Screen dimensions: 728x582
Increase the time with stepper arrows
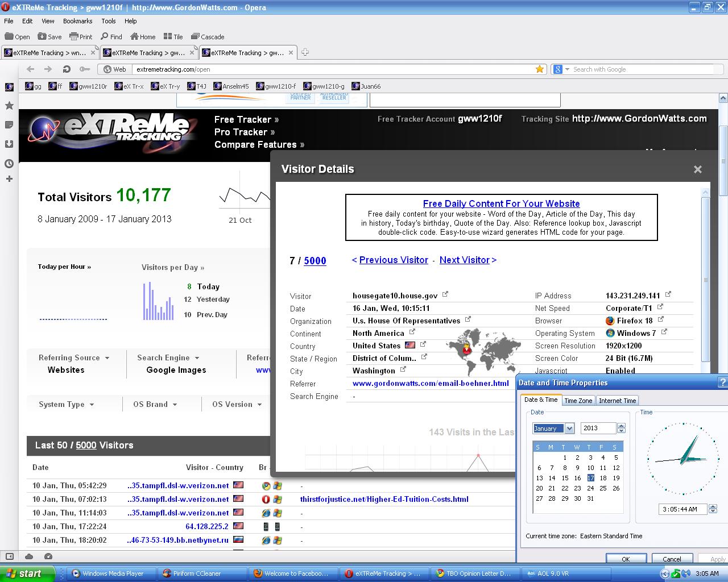[713, 506]
